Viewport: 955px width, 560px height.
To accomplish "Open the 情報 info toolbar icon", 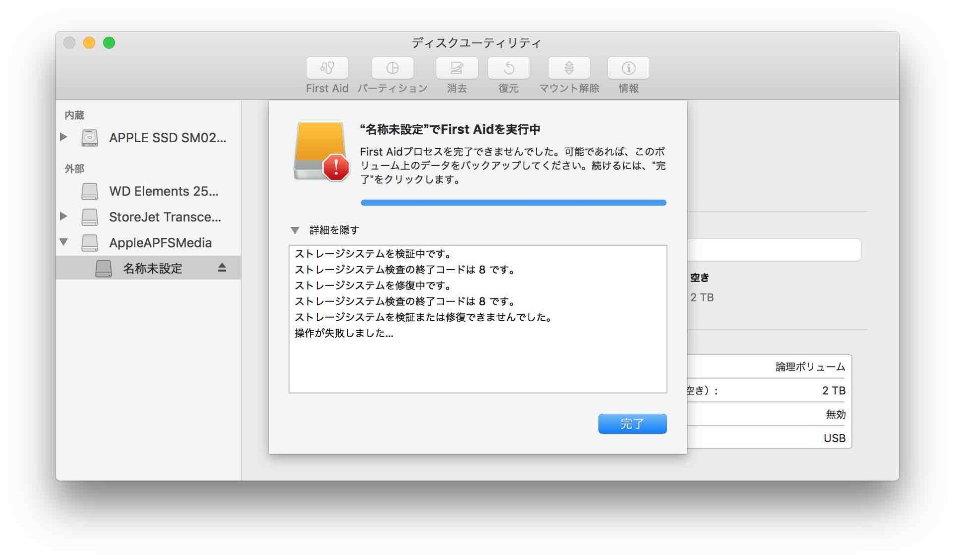I will point(628,68).
